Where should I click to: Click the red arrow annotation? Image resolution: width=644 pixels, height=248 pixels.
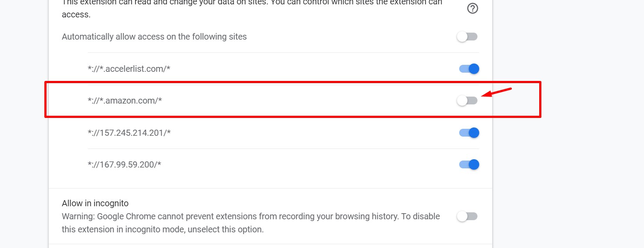[496, 92]
